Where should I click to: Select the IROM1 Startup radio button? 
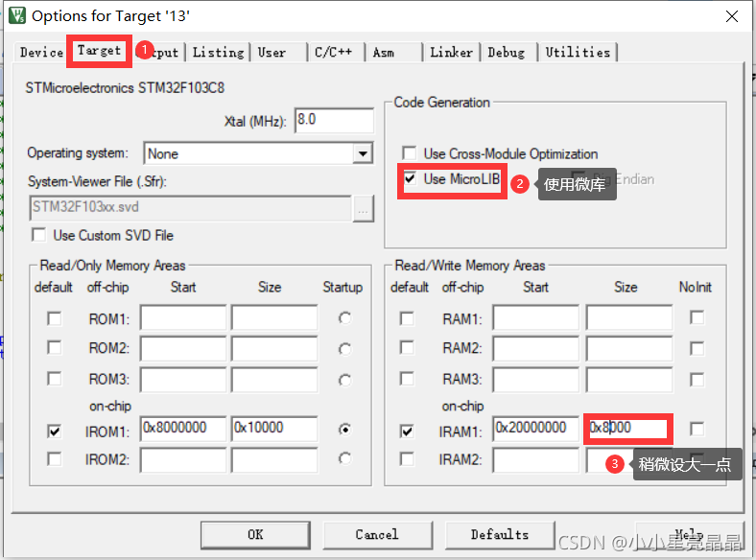(x=344, y=429)
